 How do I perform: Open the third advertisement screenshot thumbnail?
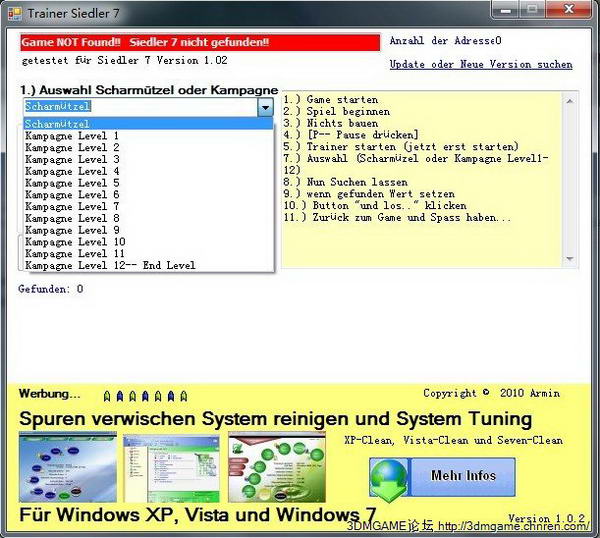(x=277, y=468)
